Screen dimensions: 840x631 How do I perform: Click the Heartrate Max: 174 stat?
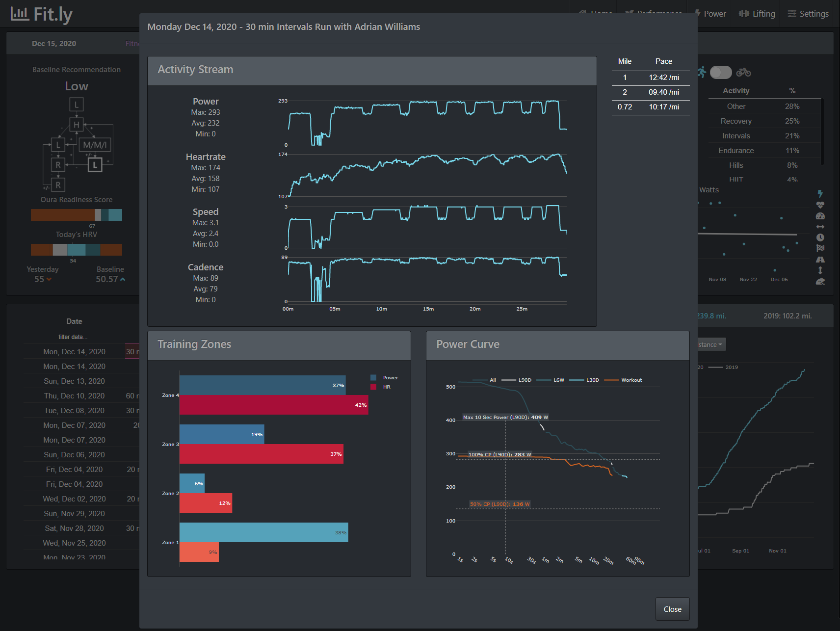[x=206, y=168]
